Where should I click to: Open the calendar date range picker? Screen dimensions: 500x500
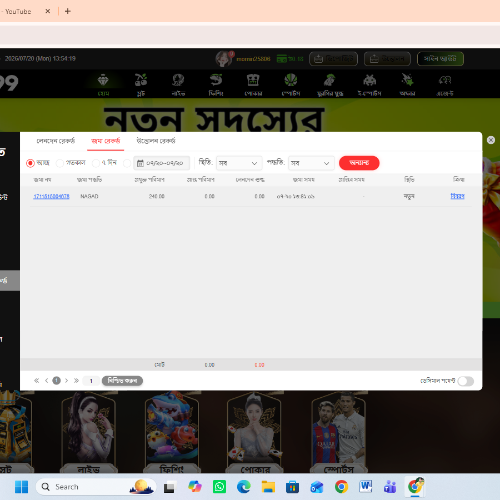162,163
